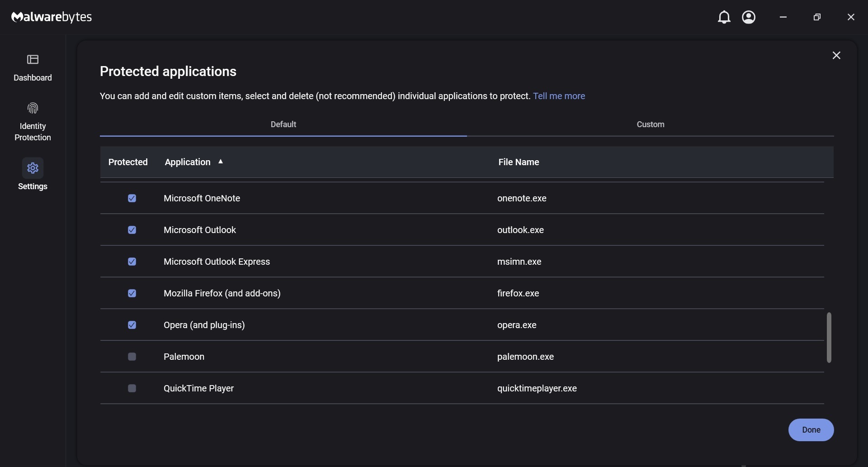Select the QuickTime Player application name
The height and width of the screenshot is (467, 868).
pos(198,388)
